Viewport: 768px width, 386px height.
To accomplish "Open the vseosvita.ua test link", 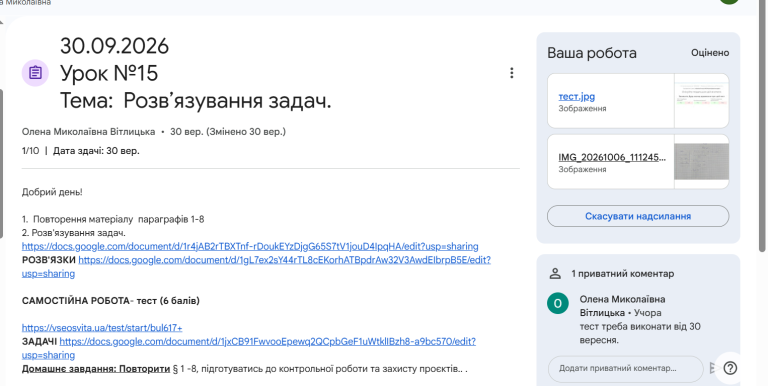I will (102, 328).
